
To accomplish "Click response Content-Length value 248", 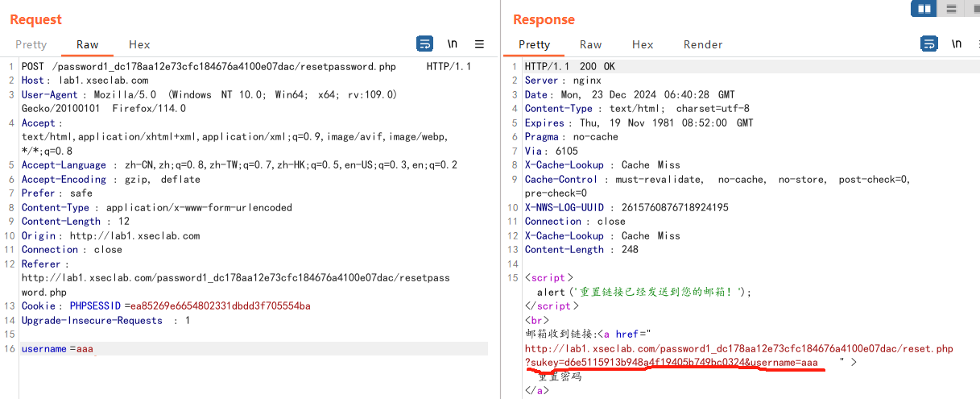I will click(x=630, y=250).
